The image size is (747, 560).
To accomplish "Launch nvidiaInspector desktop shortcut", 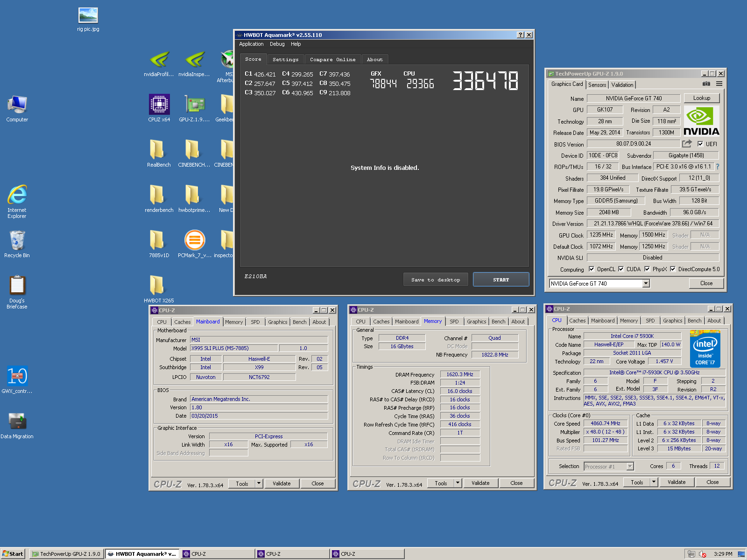I will 194,64.
